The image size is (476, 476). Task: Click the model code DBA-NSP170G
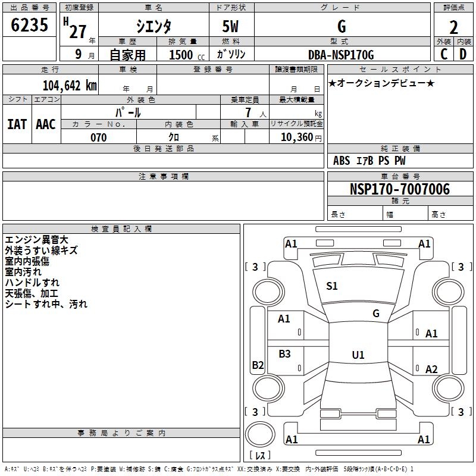click(x=341, y=55)
